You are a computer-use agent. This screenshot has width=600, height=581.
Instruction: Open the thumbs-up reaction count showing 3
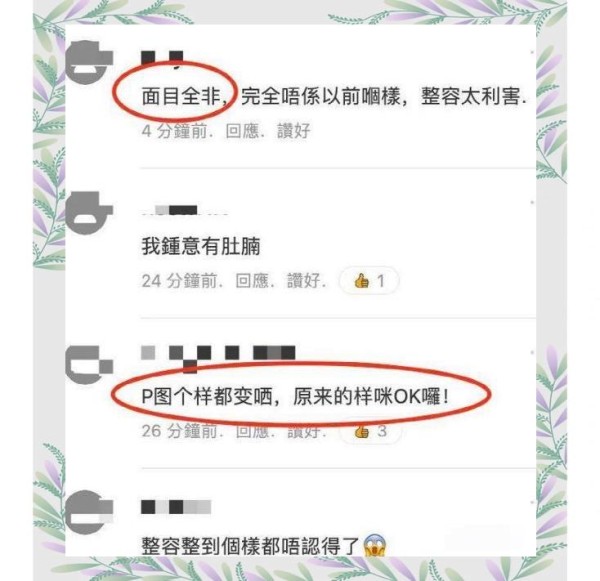point(370,432)
